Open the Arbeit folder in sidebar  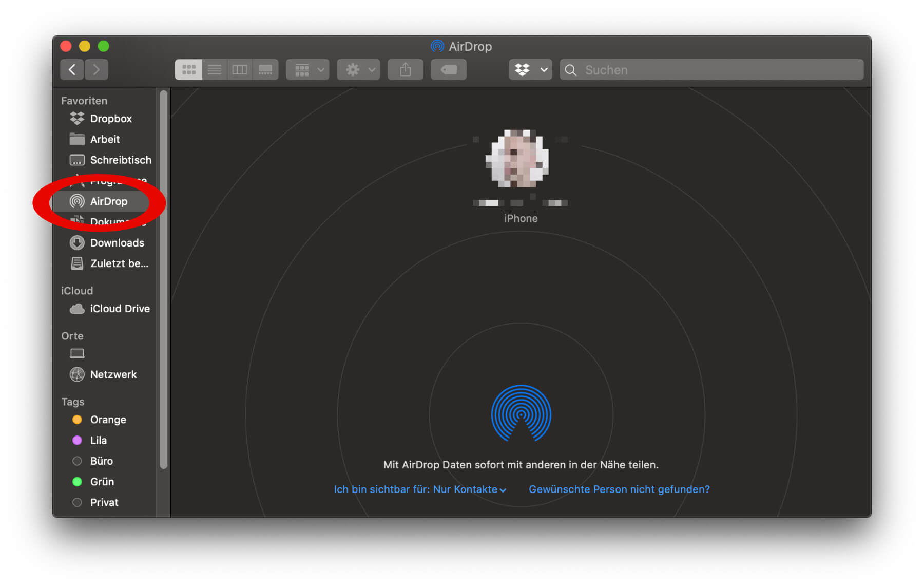coord(105,139)
